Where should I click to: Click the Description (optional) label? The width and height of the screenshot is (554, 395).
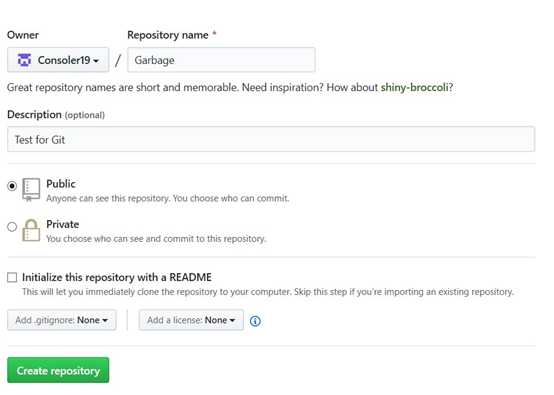click(x=56, y=114)
